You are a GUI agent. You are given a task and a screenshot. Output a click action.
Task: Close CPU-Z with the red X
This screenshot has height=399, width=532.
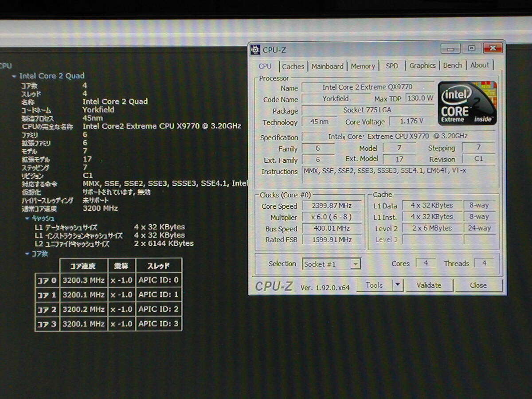(493, 48)
